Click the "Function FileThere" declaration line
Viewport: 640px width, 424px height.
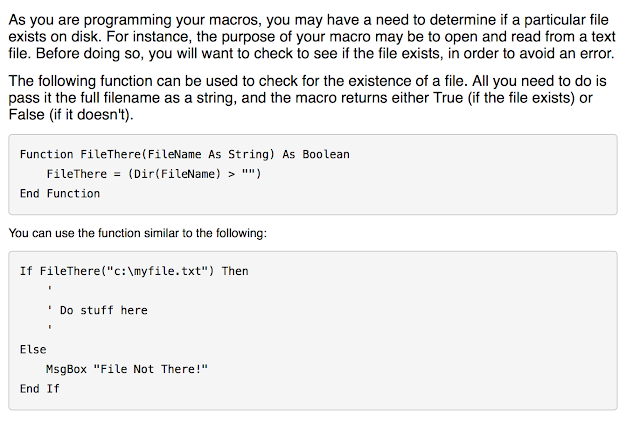(184, 154)
